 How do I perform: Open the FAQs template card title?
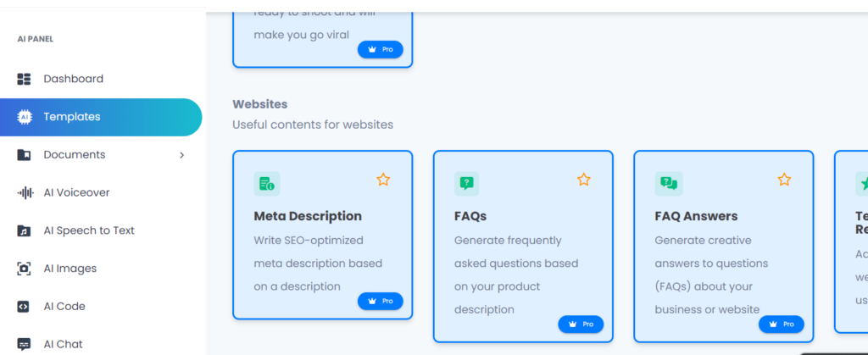470,216
